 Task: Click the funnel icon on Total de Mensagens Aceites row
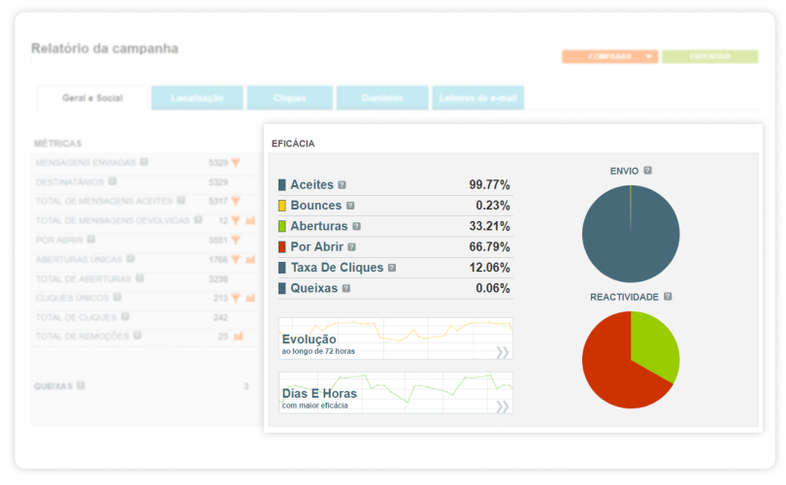click(236, 201)
